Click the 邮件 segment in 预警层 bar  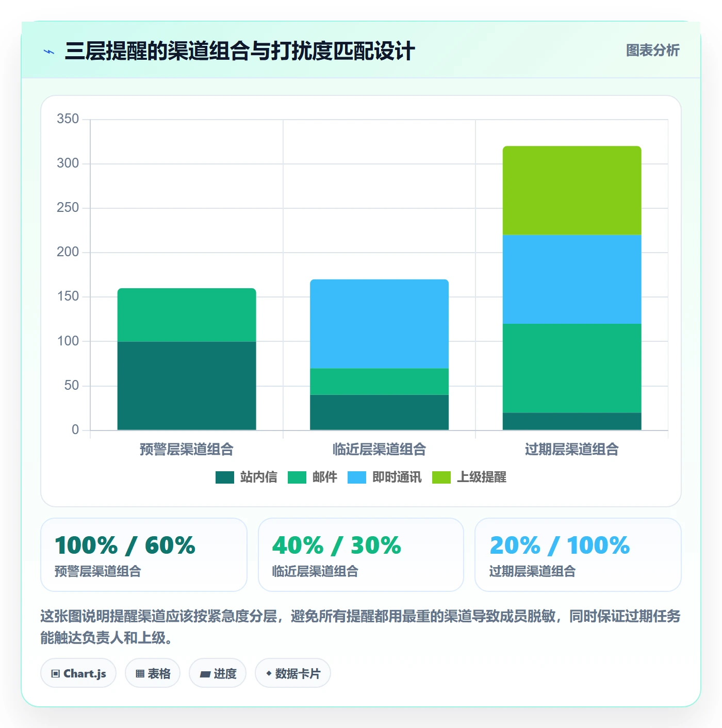(187, 315)
